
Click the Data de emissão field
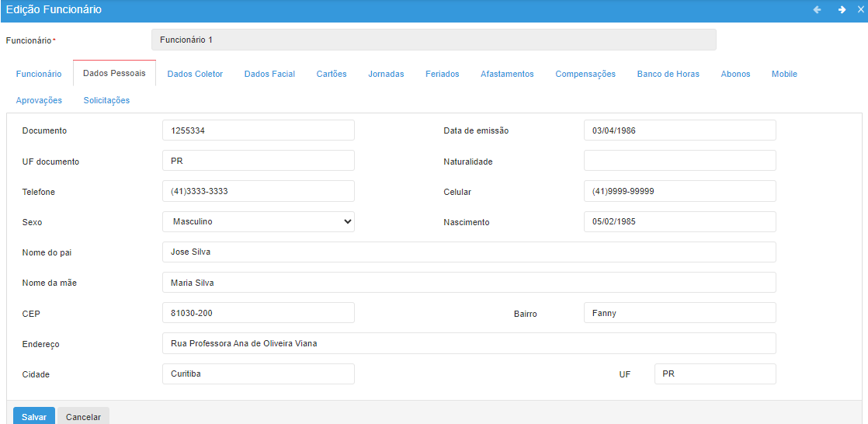click(679, 130)
